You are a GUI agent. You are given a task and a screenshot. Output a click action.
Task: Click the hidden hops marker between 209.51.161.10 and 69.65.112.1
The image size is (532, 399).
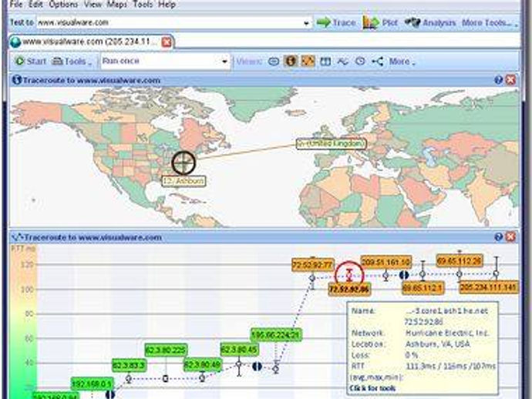pos(403,275)
